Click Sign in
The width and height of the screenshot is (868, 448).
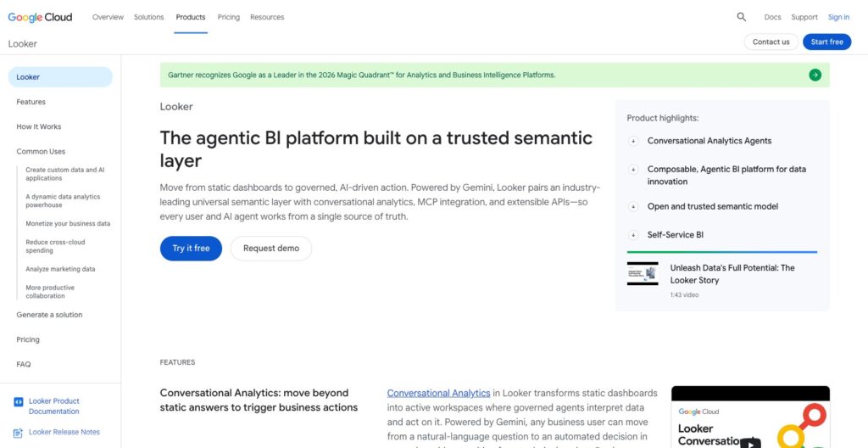pos(838,17)
